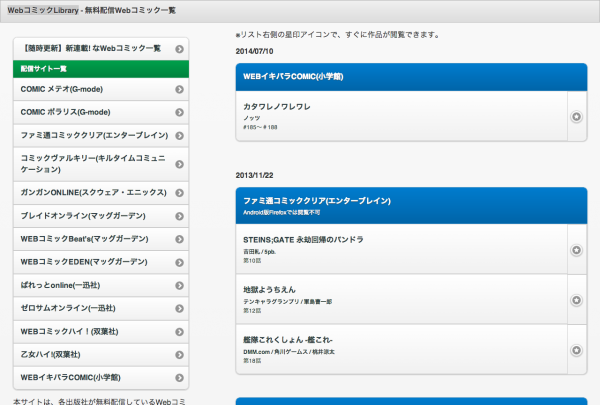Open ゼロサムオンライン(一迅社) entry
Image resolution: width=600 pixels, height=405 pixels.
click(101, 309)
